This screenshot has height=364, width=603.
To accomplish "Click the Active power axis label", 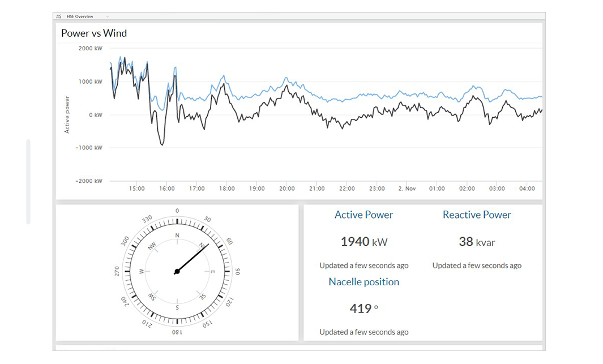I will pyautogui.click(x=67, y=114).
